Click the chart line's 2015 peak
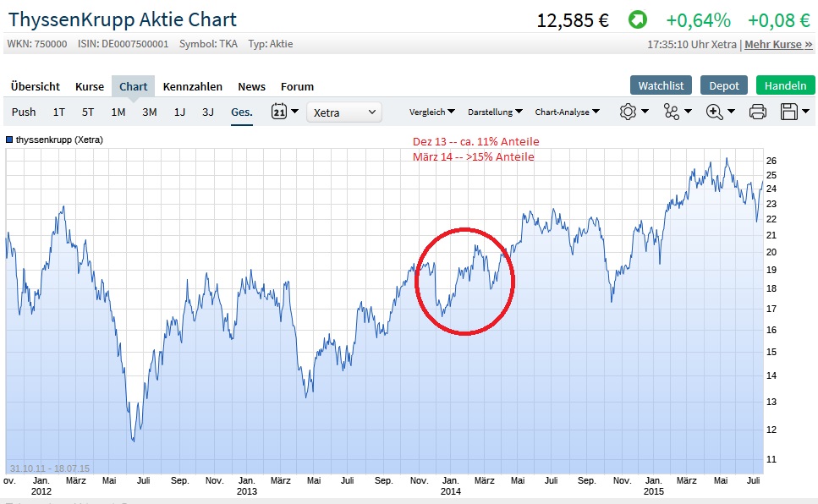 tap(727, 158)
